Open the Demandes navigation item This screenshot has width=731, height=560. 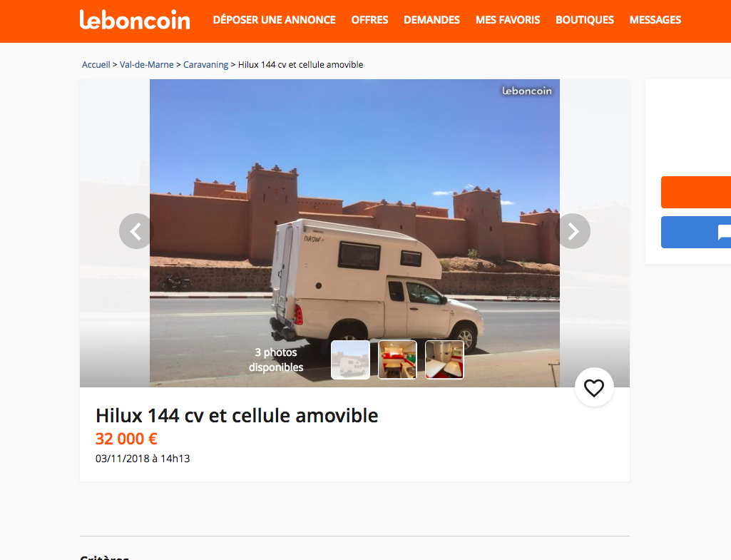[431, 20]
